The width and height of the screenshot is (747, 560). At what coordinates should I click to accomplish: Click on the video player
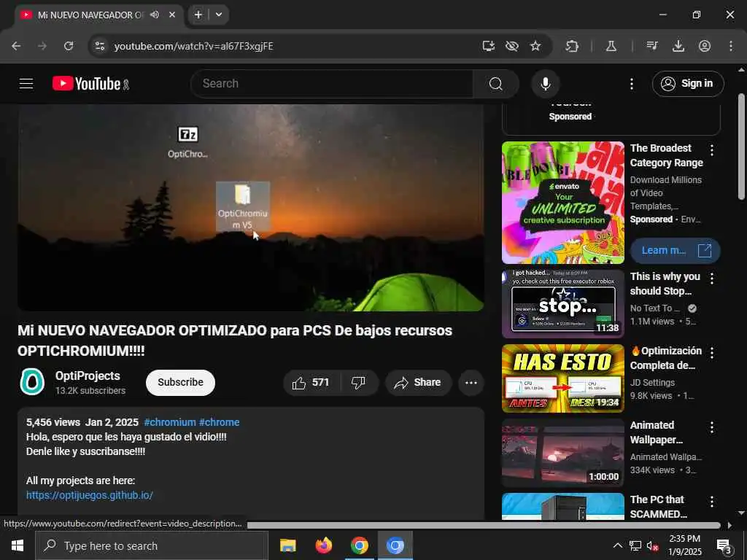[251, 208]
